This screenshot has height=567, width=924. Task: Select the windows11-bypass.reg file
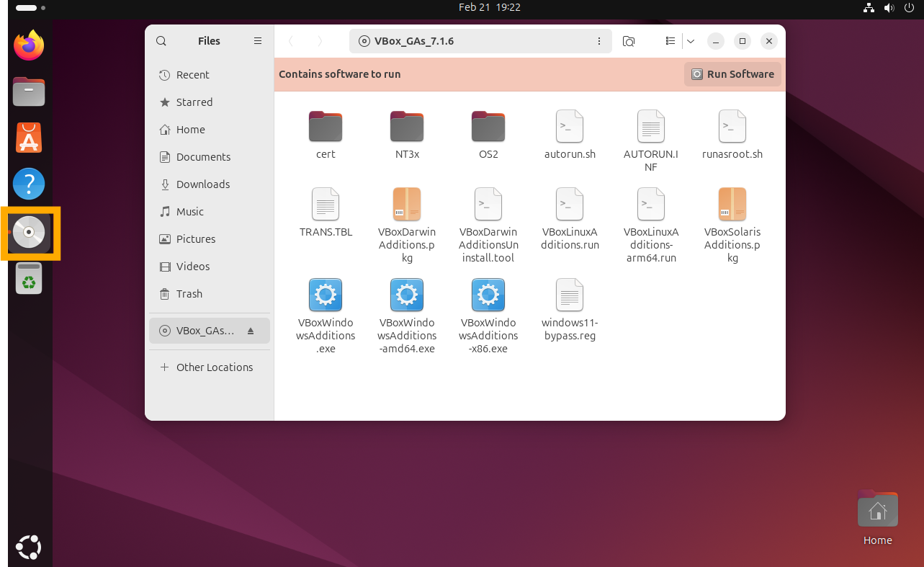(570, 310)
